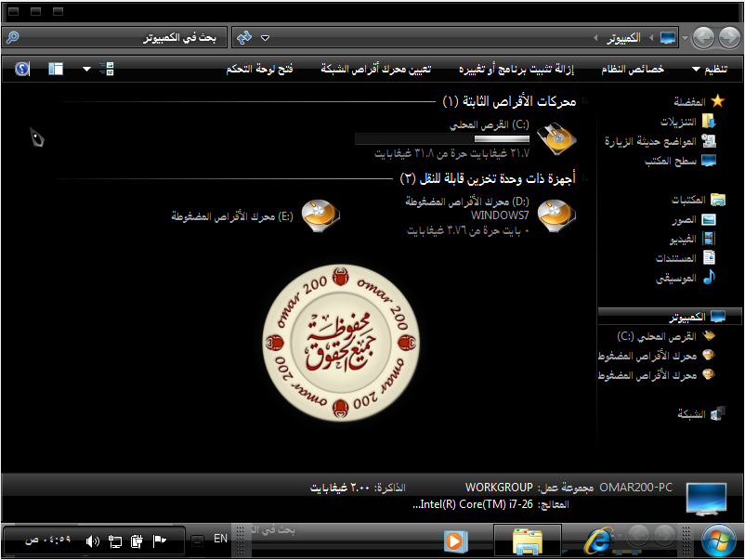The width and height of the screenshot is (745, 560).
Task: Click the "WORKGROUP" workgroup value
Action: (x=499, y=488)
